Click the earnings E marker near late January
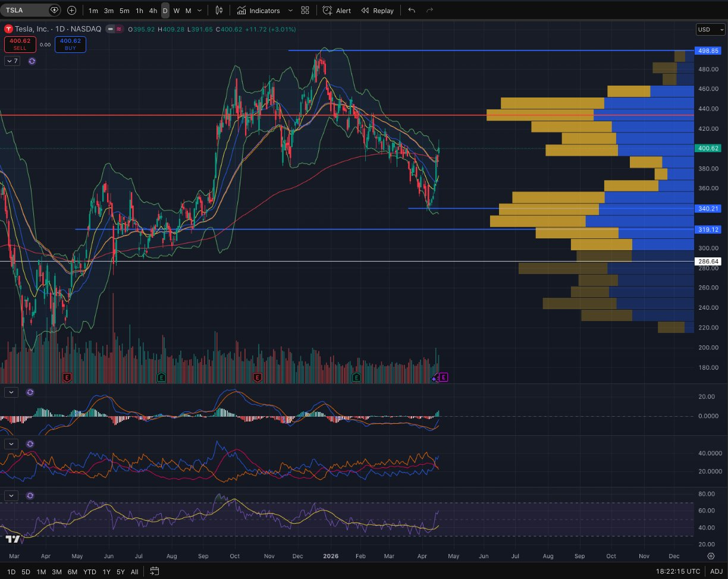Viewport: 728px width, 579px height. [x=357, y=377]
